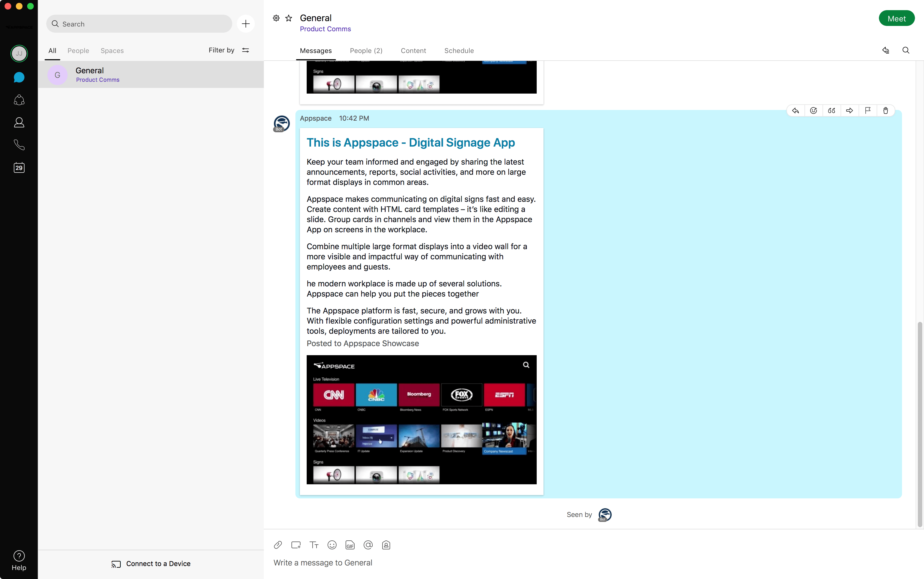Viewport: 924px width, 579px height.
Task: Switch to the Schedule tab
Action: tap(459, 50)
